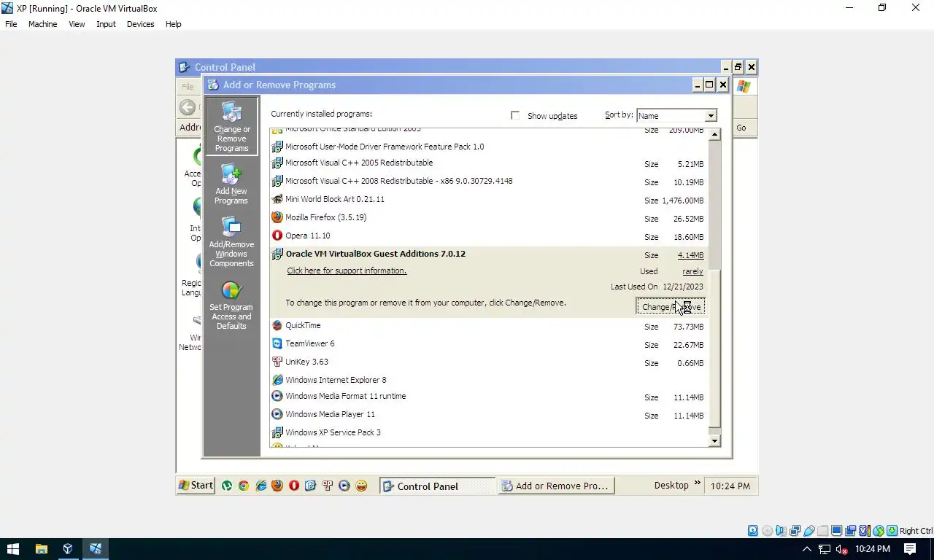Select Windows XP Service Pack 3 row
The image size is (934, 560).
click(x=489, y=432)
